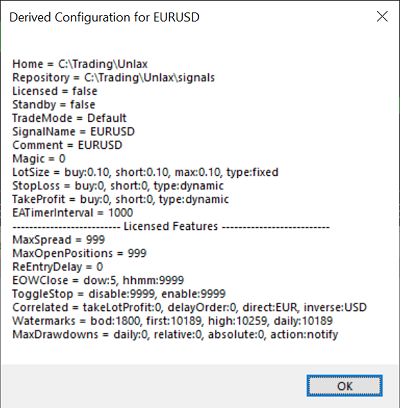Click the OK button
The image size is (400, 408).
[x=344, y=386]
